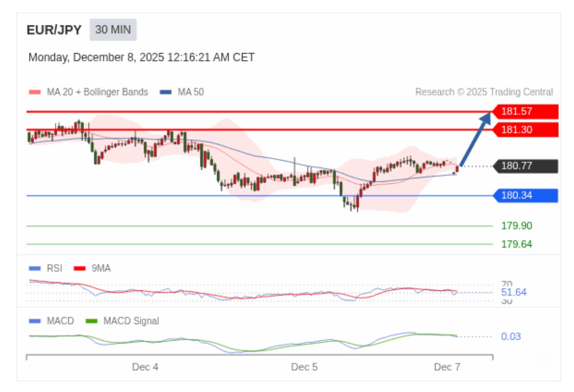This screenshot has width=574, height=392.
Task: Click the green 179.90 support level label
Action: (x=516, y=226)
